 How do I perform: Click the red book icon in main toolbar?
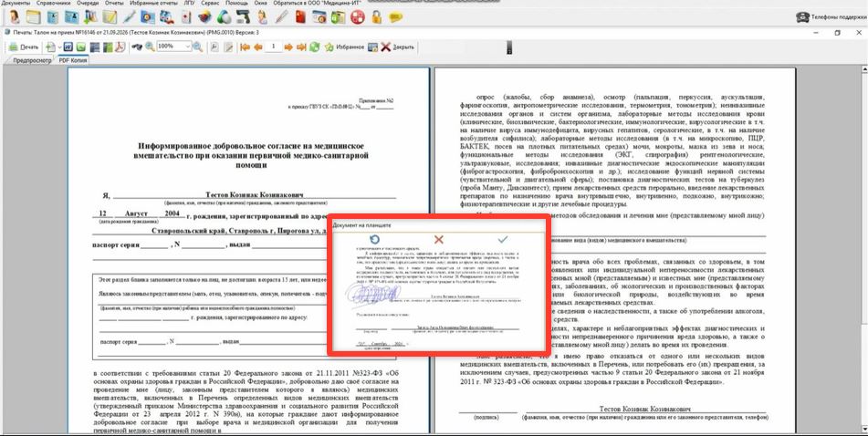[x=299, y=16]
